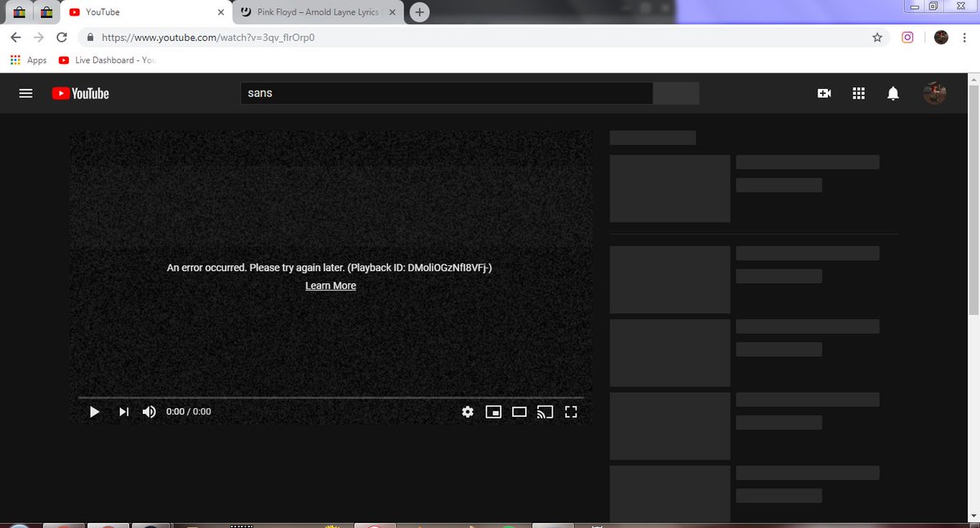The height and width of the screenshot is (528, 980).
Task: Open the Live Dashboard bookmark
Action: (x=107, y=60)
